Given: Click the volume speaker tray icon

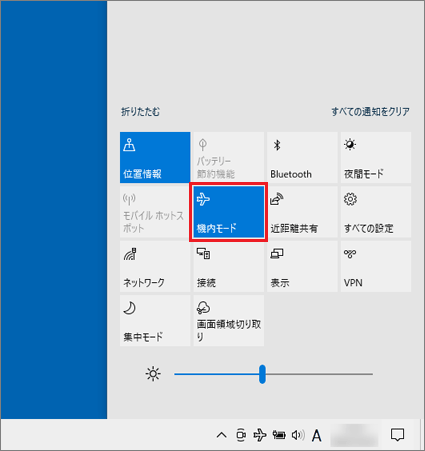Looking at the screenshot, I should [x=298, y=435].
